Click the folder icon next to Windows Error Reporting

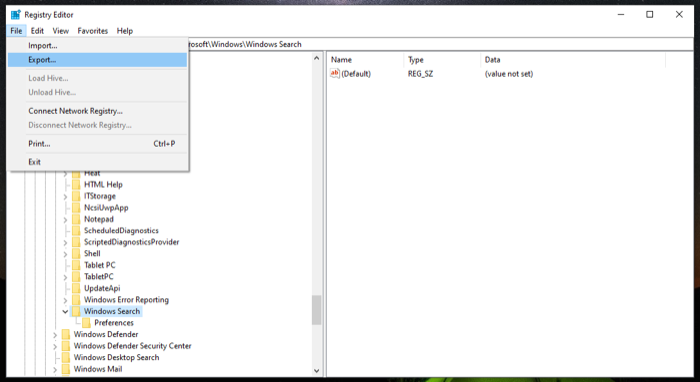[76, 300]
